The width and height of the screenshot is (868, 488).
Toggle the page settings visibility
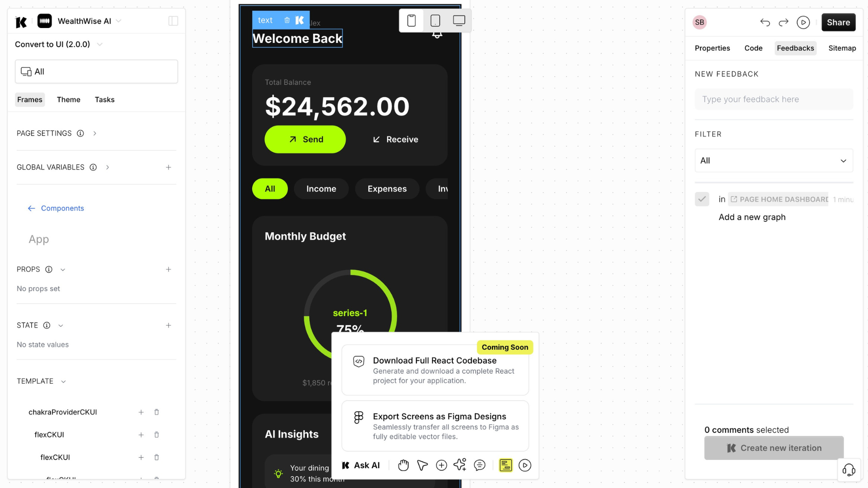[x=94, y=133]
